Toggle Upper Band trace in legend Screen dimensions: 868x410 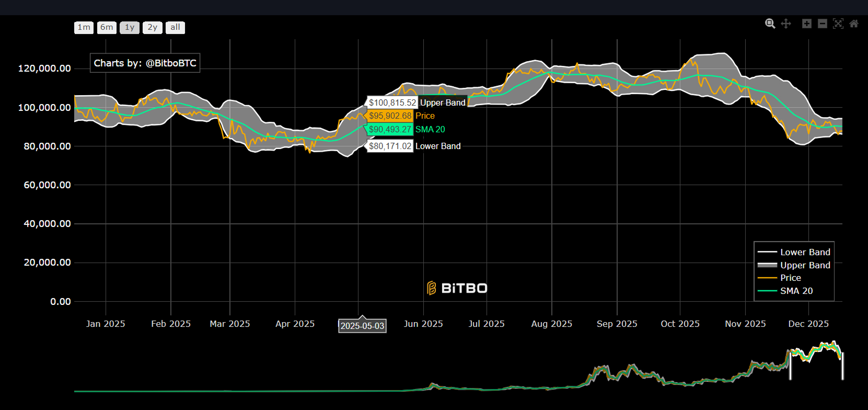(794, 265)
